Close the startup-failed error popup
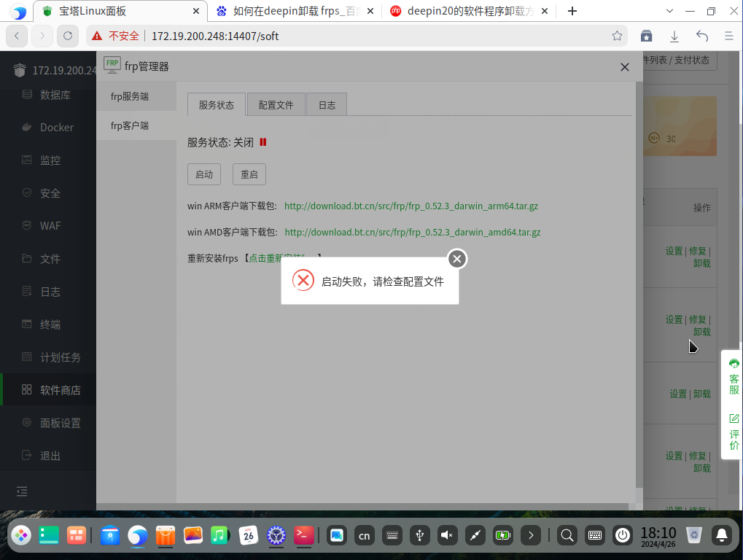743x560 pixels. point(456,259)
